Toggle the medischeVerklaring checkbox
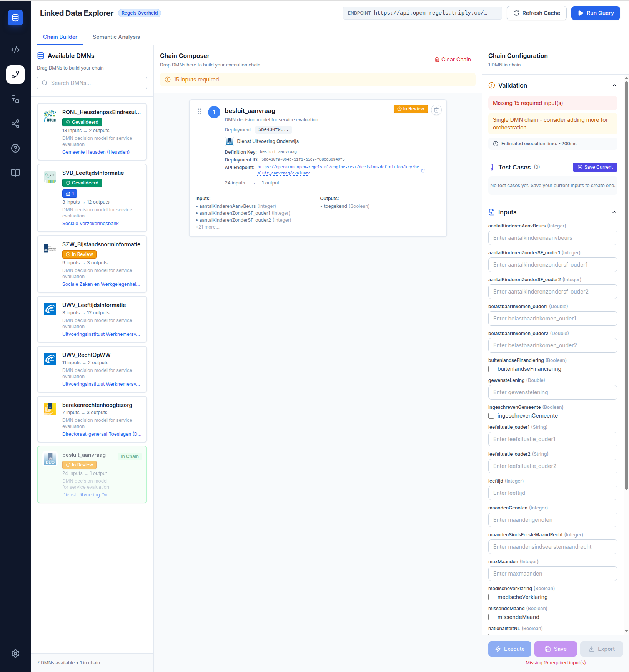 [x=491, y=597]
